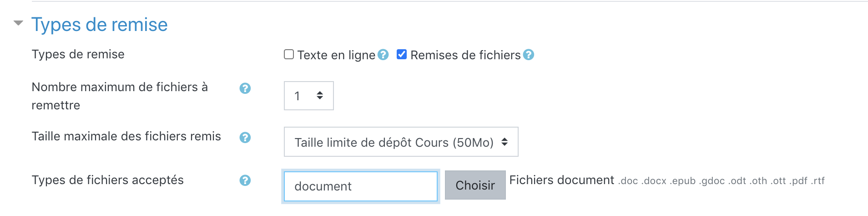Open the maximum files number dropdown

pos(309,96)
